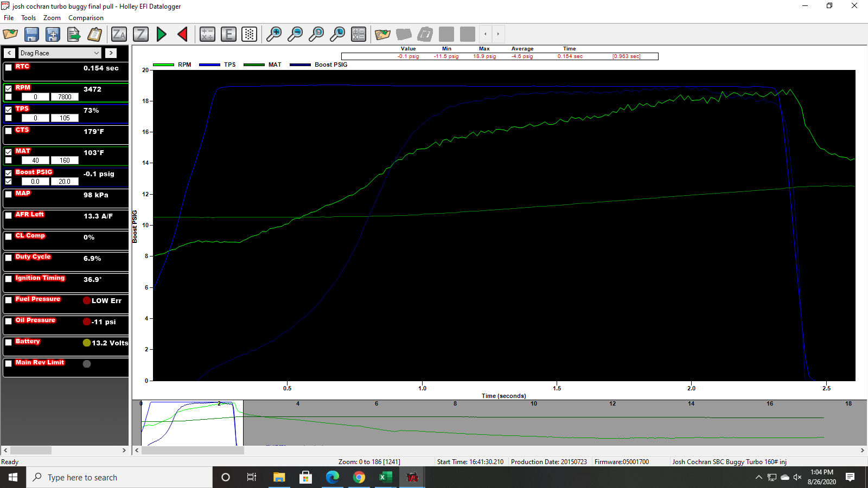Click the zoom in magnifier icon
Image resolution: width=868 pixels, height=488 pixels.
click(274, 34)
